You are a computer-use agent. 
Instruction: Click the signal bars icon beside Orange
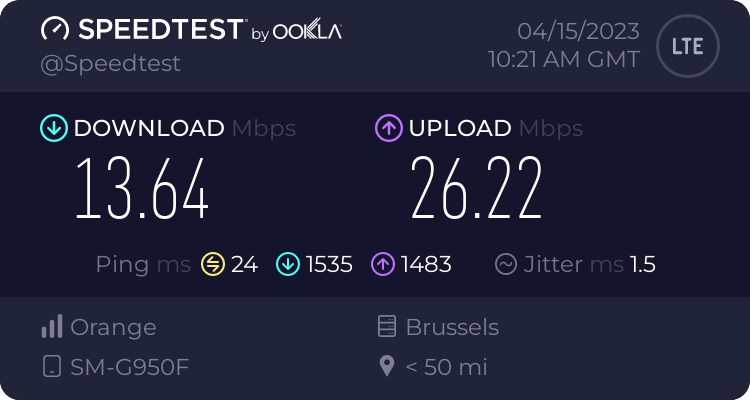(52, 327)
